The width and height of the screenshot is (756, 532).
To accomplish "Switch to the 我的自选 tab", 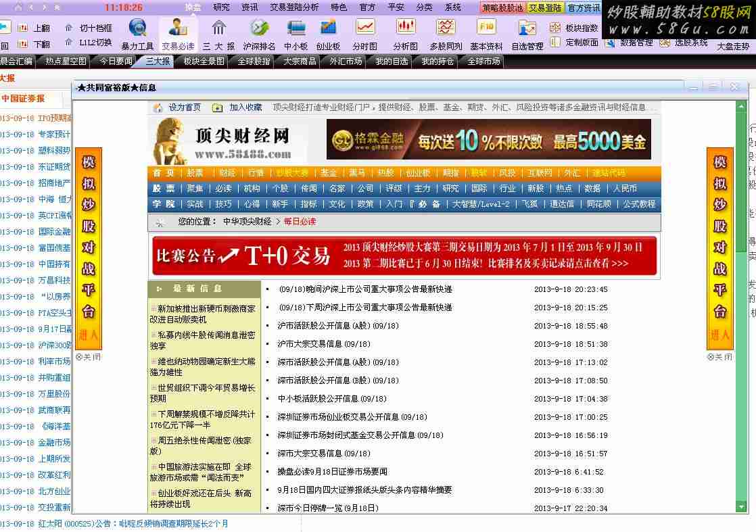I will [x=392, y=62].
